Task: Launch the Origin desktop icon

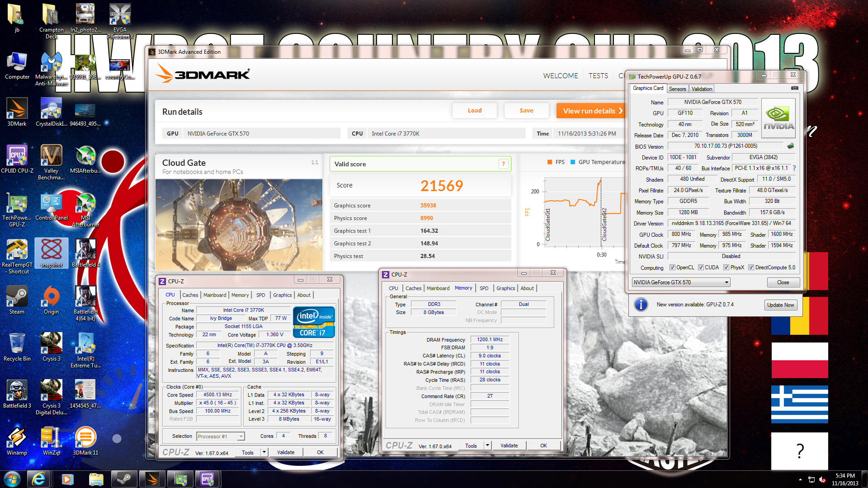Action: coord(52,300)
